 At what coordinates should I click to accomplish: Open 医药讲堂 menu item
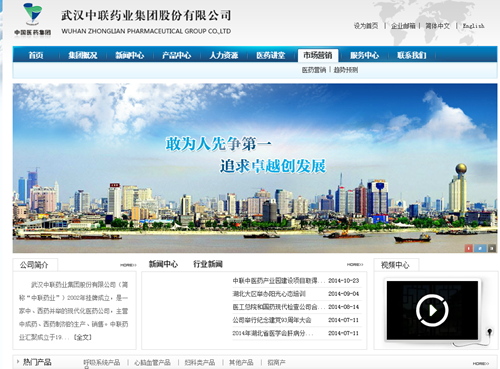[x=271, y=55]
